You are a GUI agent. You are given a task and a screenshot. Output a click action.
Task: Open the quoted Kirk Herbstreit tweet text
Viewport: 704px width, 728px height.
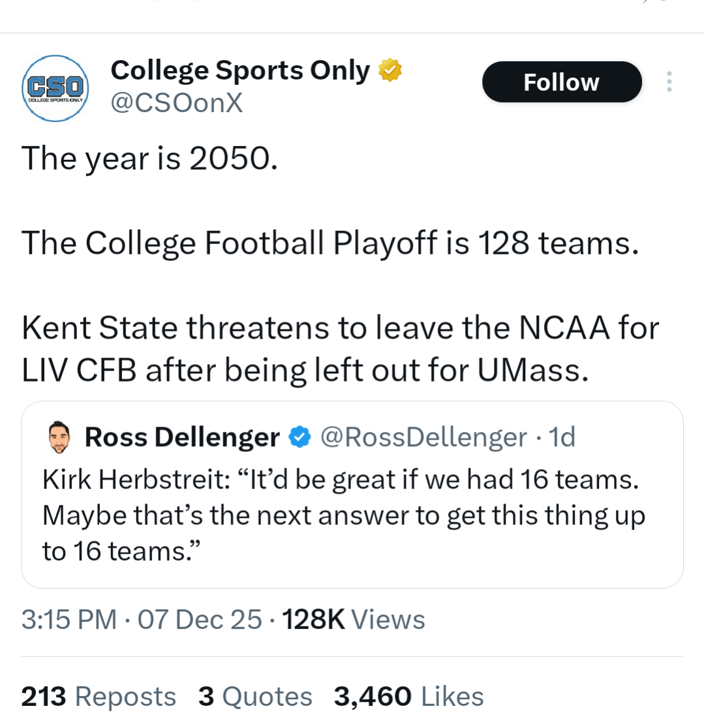tap(343, 515)
